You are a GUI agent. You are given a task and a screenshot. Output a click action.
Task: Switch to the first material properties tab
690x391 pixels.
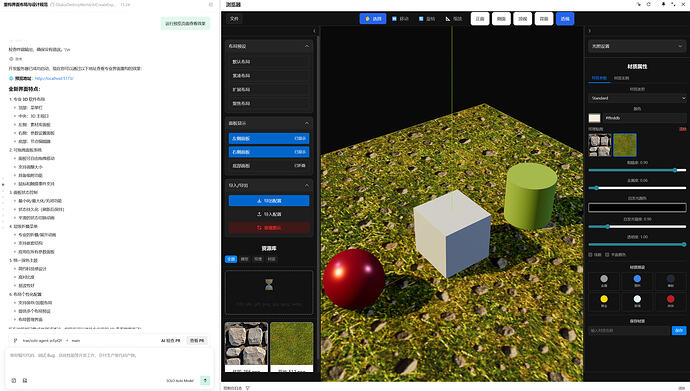tap(599, 78)
